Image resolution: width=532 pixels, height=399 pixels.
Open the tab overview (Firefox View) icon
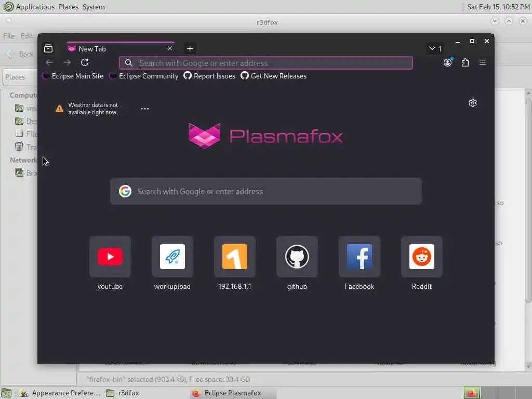click(48, 48)
